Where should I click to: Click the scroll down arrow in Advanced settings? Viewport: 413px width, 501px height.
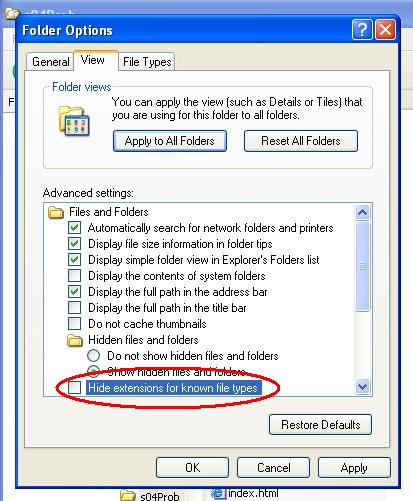362,387
